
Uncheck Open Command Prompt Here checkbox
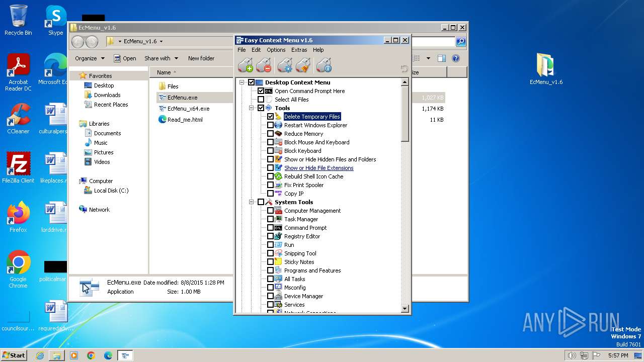click(261, 91)
